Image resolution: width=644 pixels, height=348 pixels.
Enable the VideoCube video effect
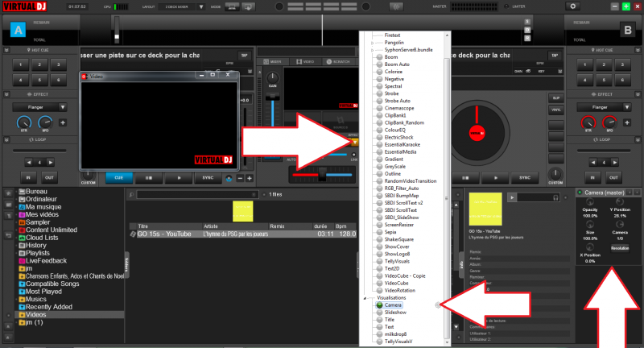point(379,283)
